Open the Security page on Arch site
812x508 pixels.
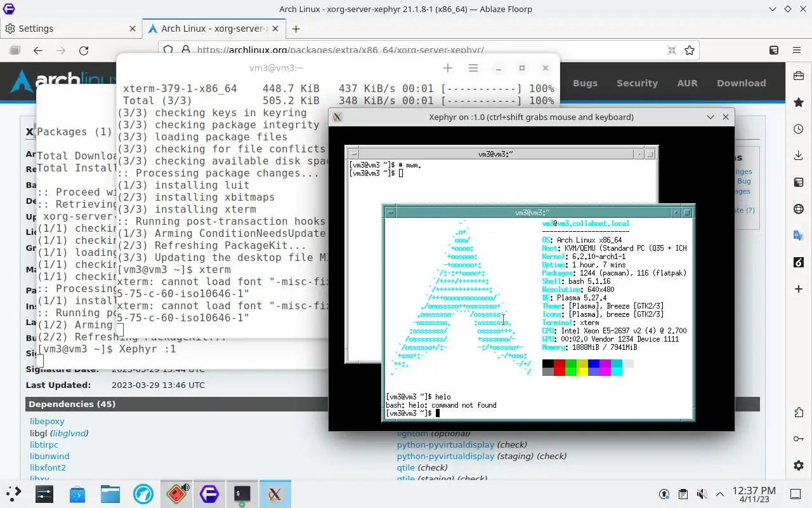[x=637, y=83]
